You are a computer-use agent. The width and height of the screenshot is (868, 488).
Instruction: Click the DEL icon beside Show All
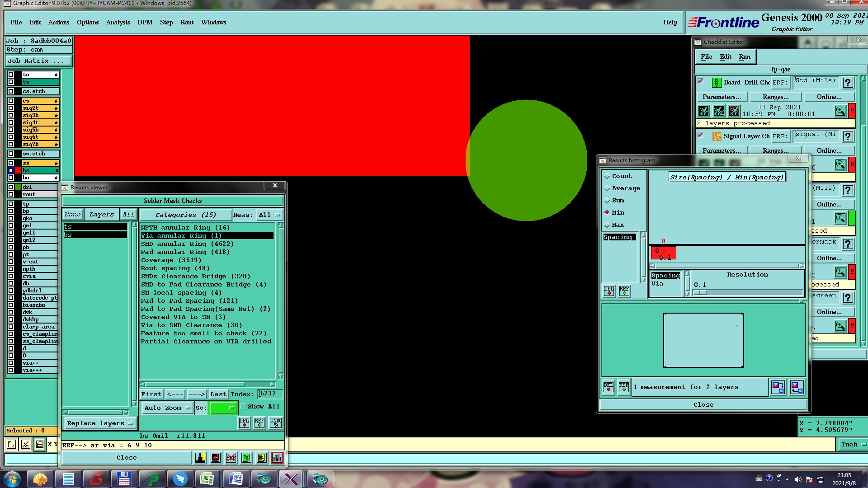click(244, 423)
